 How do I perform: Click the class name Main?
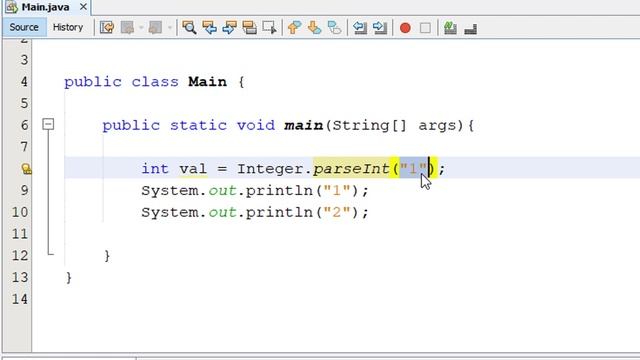tap(207, 82)
